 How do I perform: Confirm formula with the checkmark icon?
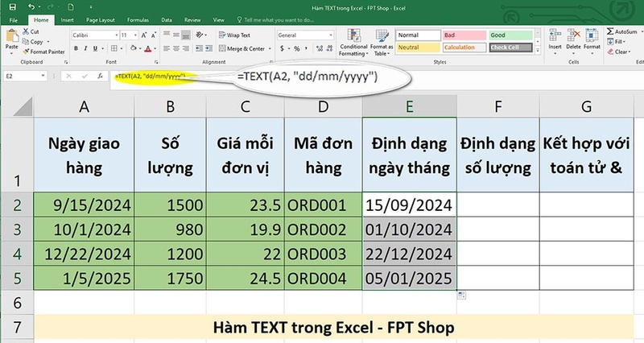[85, 76]
